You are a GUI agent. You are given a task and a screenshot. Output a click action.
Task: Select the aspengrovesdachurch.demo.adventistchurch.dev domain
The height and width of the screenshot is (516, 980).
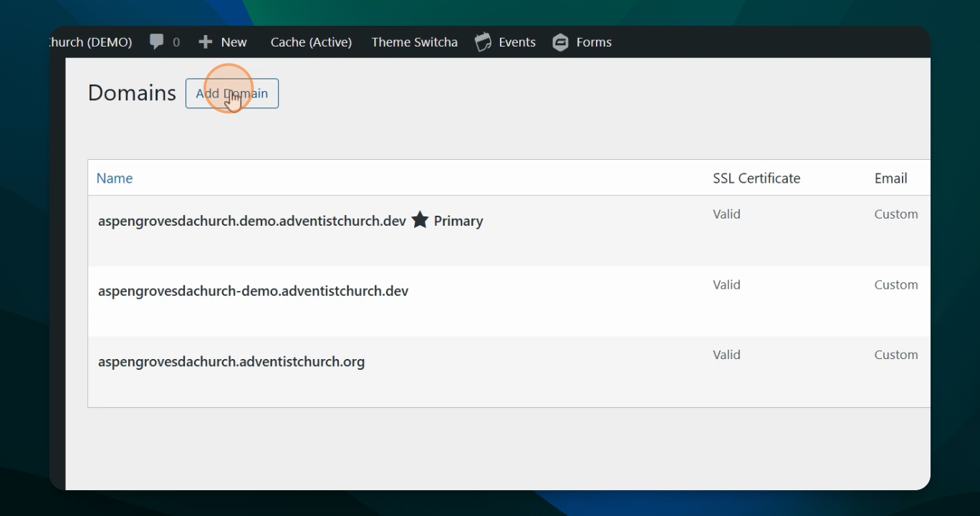(252, 221)
